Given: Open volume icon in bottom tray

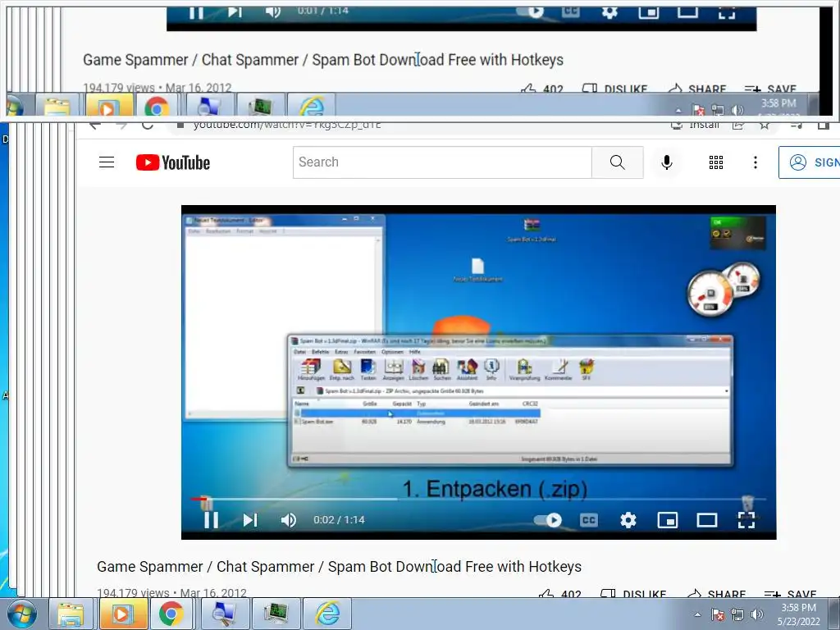Looking at the screenshot, I should click(x=756, y=614).
